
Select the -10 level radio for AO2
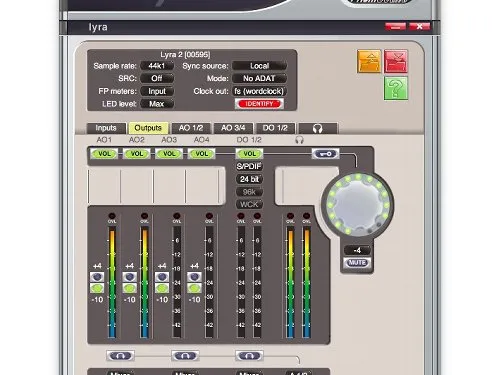(130, 288)
